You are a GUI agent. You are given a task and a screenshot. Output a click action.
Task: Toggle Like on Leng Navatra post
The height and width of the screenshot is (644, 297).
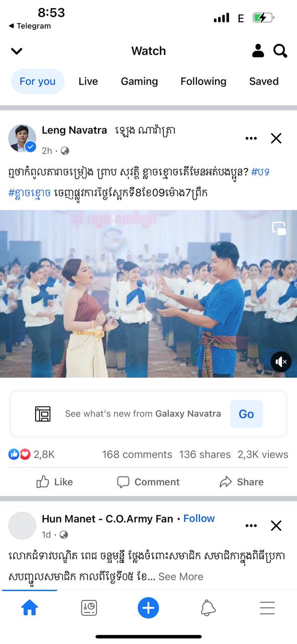coord(55,482)
